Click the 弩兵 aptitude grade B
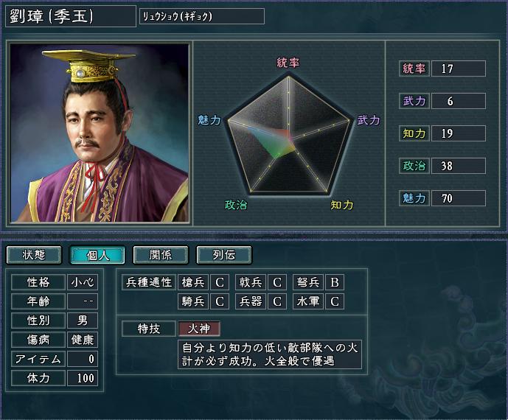Screen dimensions: 508x420 [x=335, y=282]
